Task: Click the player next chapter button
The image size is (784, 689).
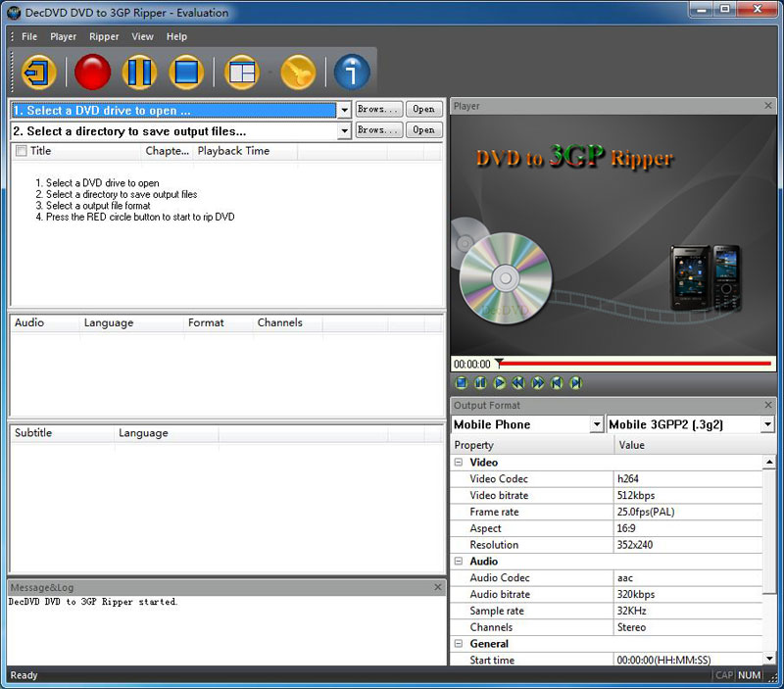Action: (x=575, y=383)
